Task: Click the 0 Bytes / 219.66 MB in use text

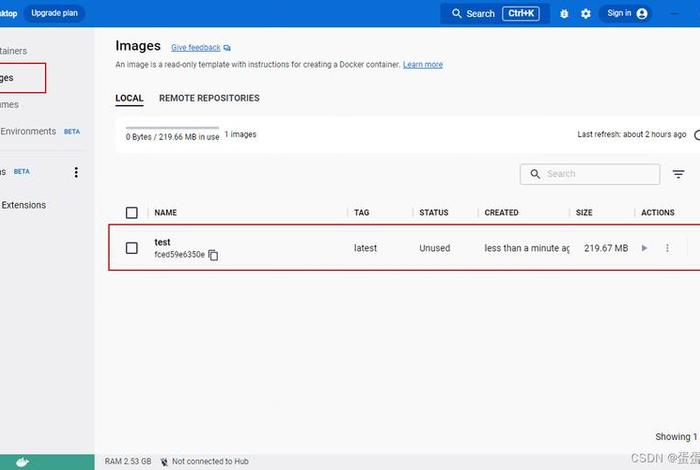Action: tap(172, 137)
